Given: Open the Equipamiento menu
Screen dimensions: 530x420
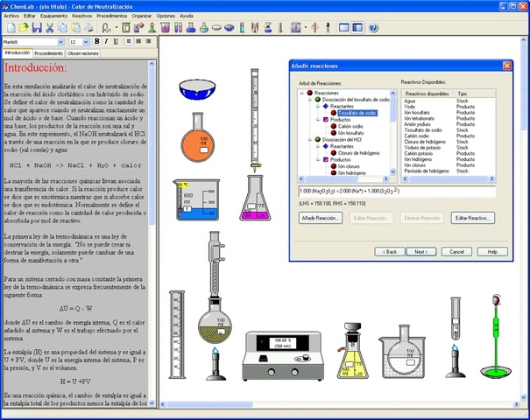Looking at the screenshot, I should point(53,16).
